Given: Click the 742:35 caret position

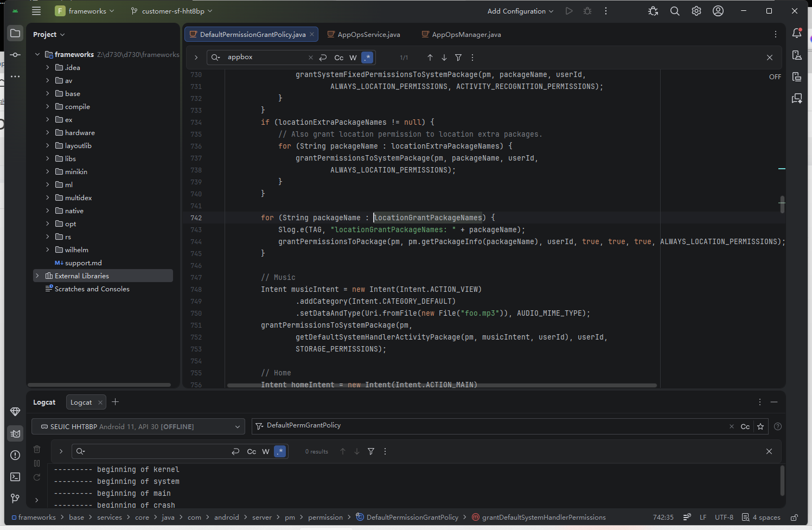Looking at the screenshot, I should click(663, 518).
